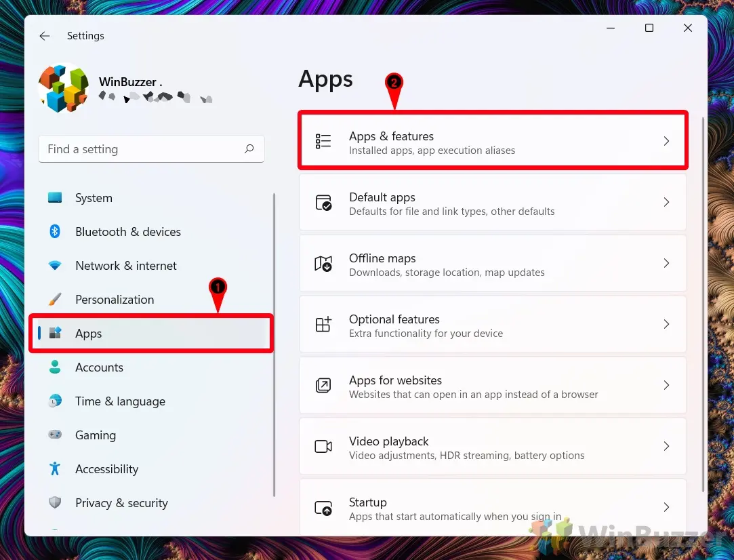Open Startup apps settings
The image size is (734, 560).
click(x=493, y=507)
